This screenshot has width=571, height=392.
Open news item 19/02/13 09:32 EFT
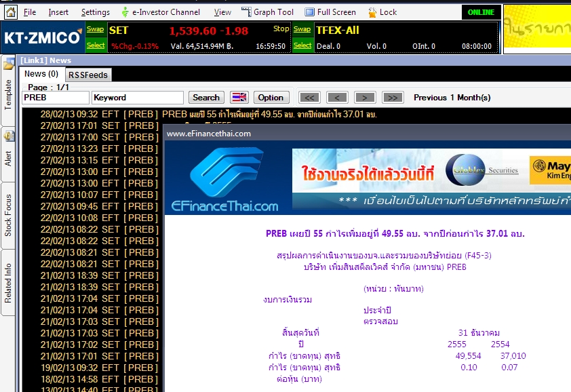tap(99, 368)
